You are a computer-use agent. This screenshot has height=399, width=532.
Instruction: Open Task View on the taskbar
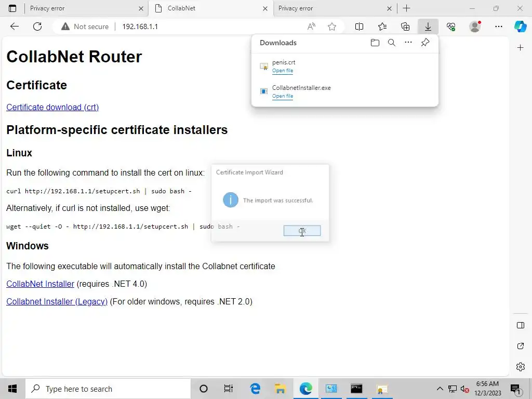pos(229,389)
